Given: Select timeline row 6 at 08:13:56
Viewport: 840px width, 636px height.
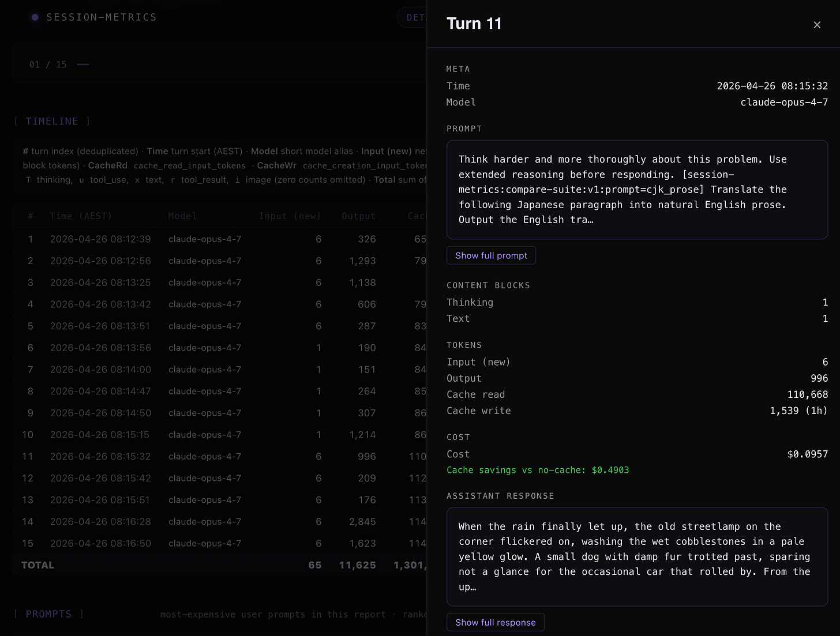Looking at the screenshot, I should [220, 348].
